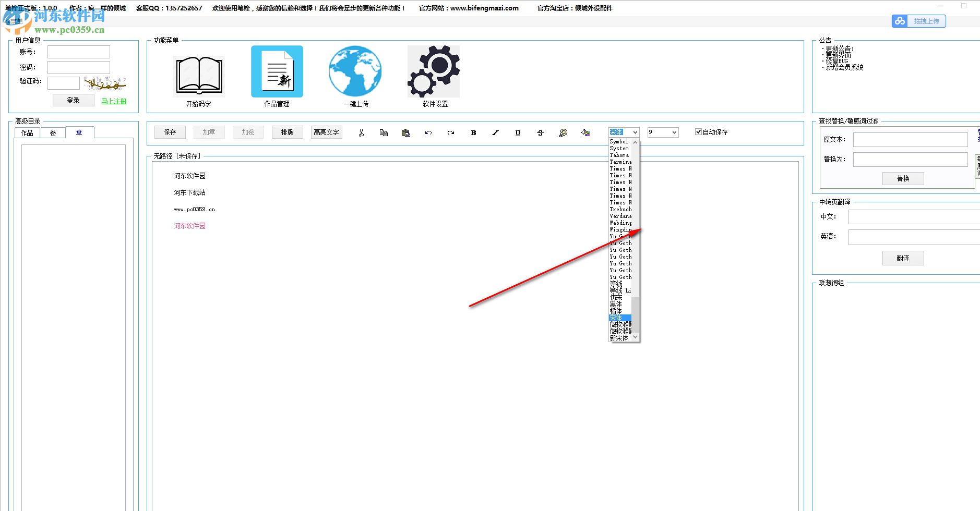Toggle strikethrough formatting

(541, 132)
